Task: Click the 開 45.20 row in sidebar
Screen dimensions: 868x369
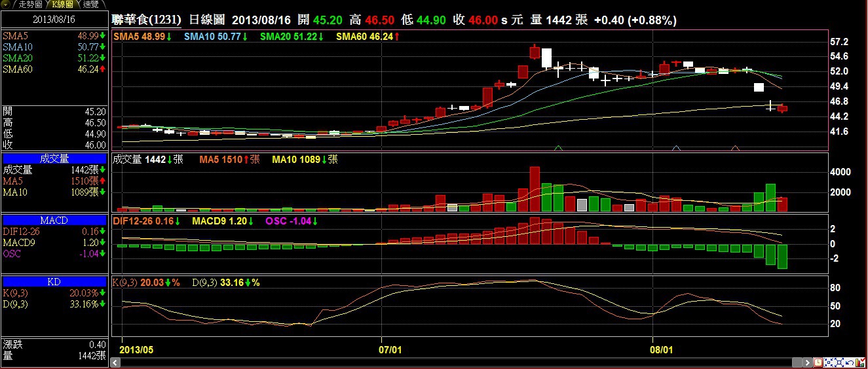Action: tap(54, 111)
